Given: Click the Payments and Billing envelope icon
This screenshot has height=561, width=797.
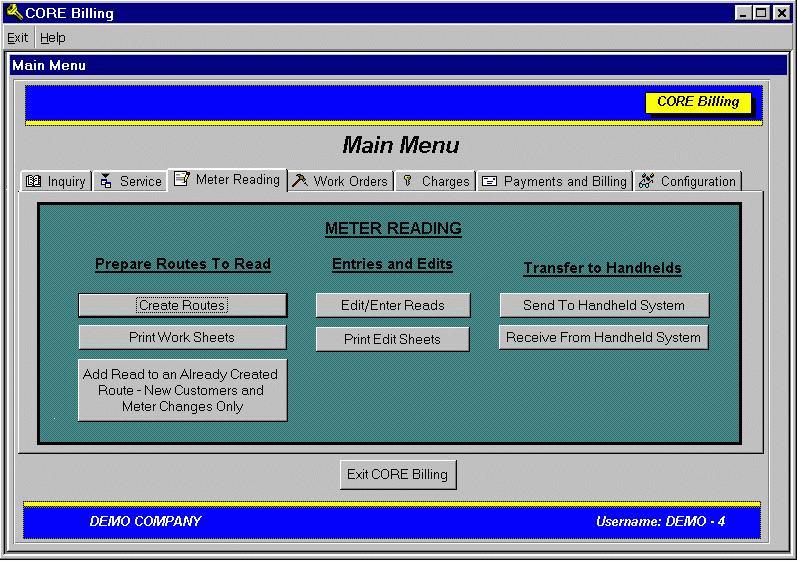Looking at the screenshot, I should point(489,181).
